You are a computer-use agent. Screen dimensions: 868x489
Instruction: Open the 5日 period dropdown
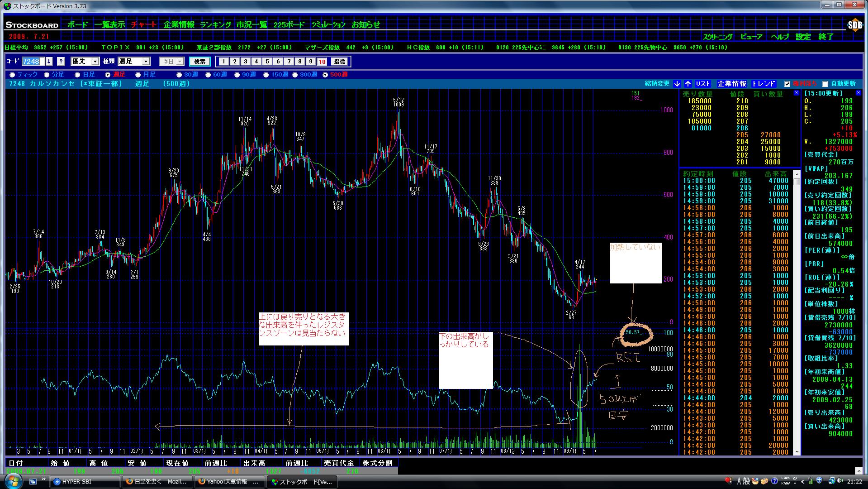(180, 62)
